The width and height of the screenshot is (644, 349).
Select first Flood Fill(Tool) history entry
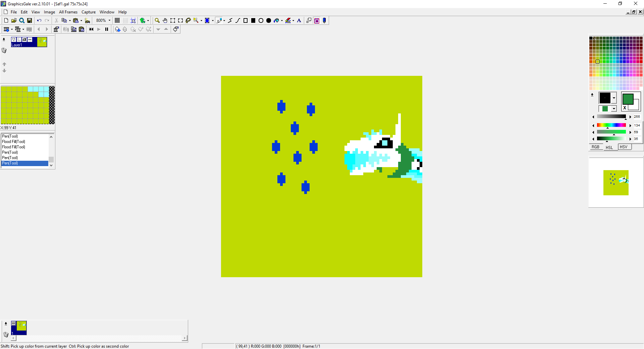tap(25, 142)
